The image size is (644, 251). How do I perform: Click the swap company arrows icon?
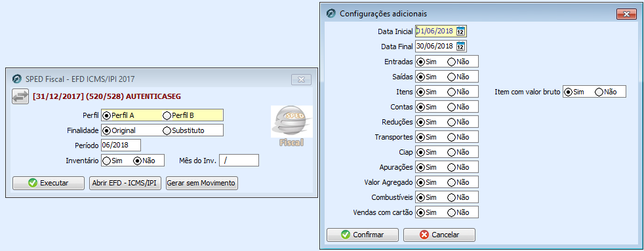click(x=20, y=96)
